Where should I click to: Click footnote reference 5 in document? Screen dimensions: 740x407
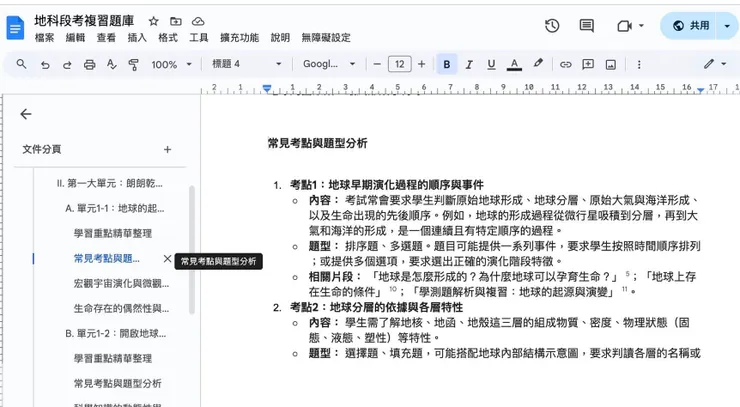pyautogui.click(x=628, y=273)
